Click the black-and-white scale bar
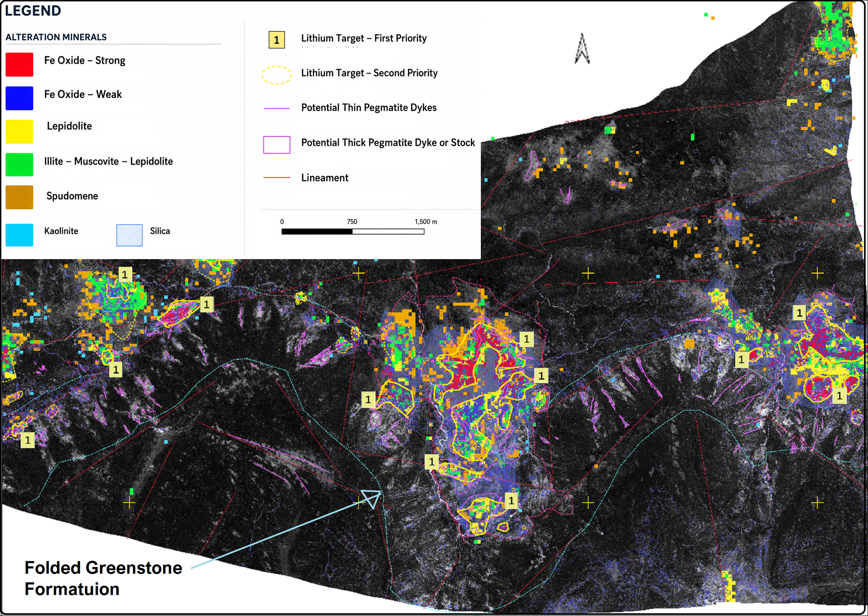Image resolution: width=868 pixels, height=616 pixels. click(x=353, y=232)
